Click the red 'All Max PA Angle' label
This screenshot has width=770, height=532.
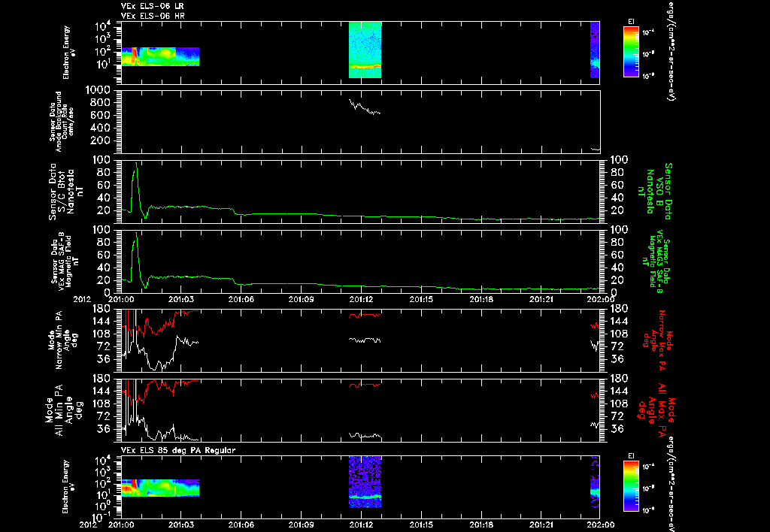click(656, 410)
